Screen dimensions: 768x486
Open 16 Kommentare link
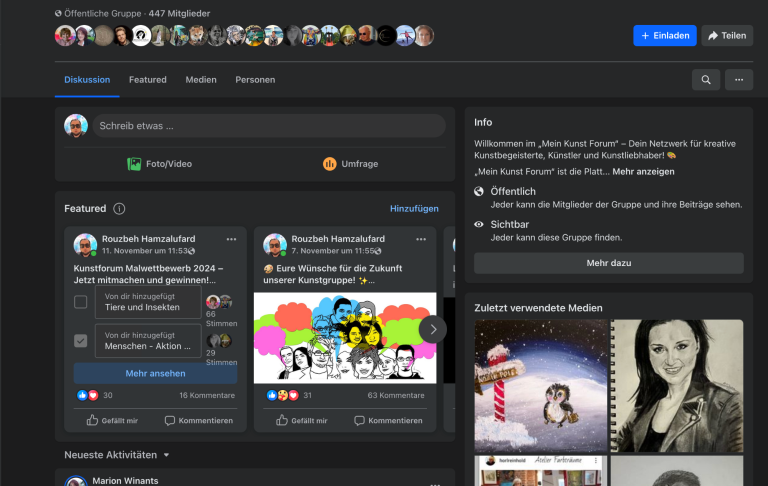pos(207,395)
